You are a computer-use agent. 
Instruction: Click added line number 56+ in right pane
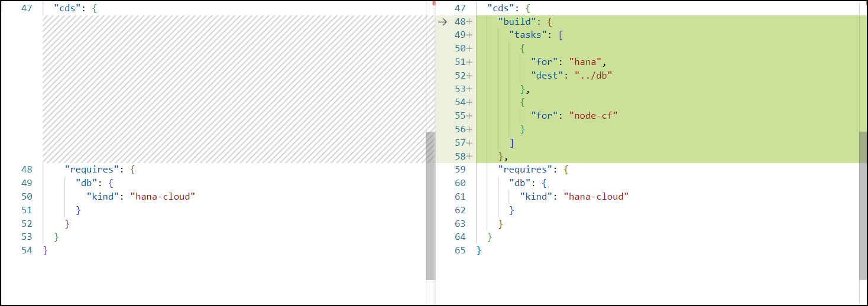(x=463, y=129)
